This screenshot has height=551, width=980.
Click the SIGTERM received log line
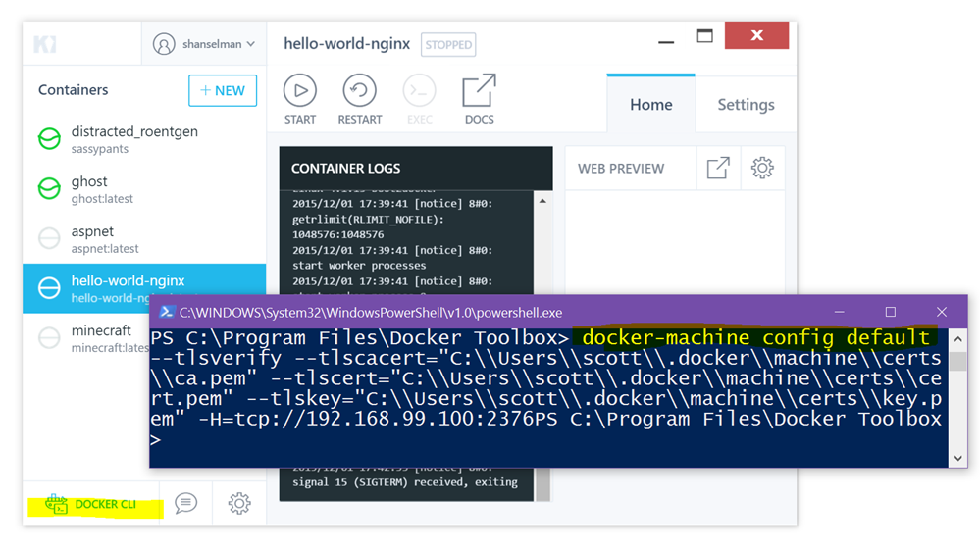coord(405,482)
